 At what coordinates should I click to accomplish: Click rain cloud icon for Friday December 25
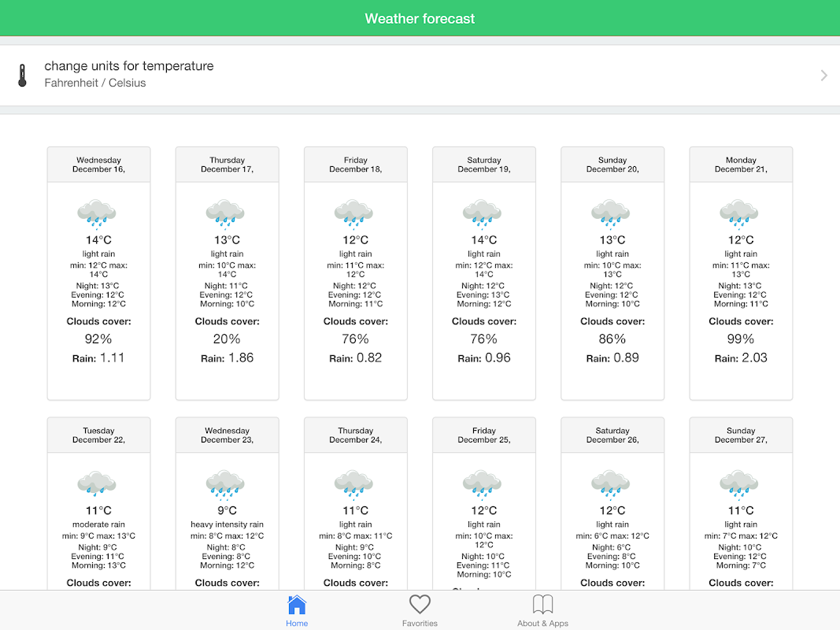pyautogui.click(x=482, y=484)
